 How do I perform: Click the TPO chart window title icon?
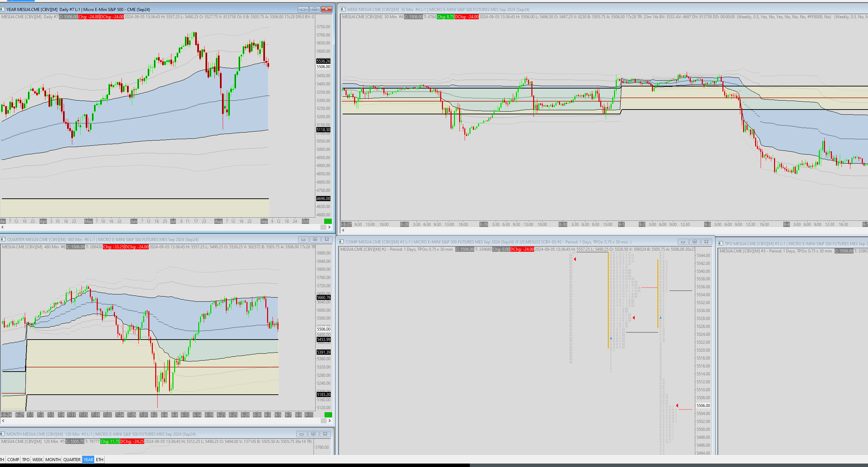coord(720,243)
